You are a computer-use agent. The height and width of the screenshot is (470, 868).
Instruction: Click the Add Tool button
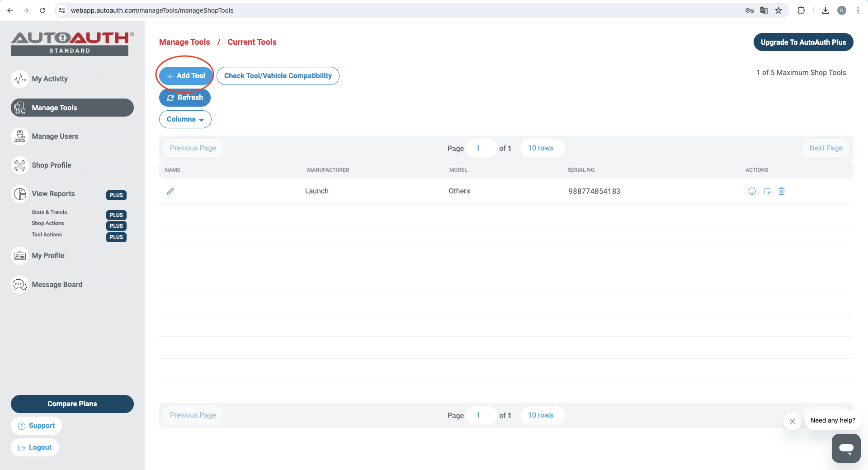186,76
